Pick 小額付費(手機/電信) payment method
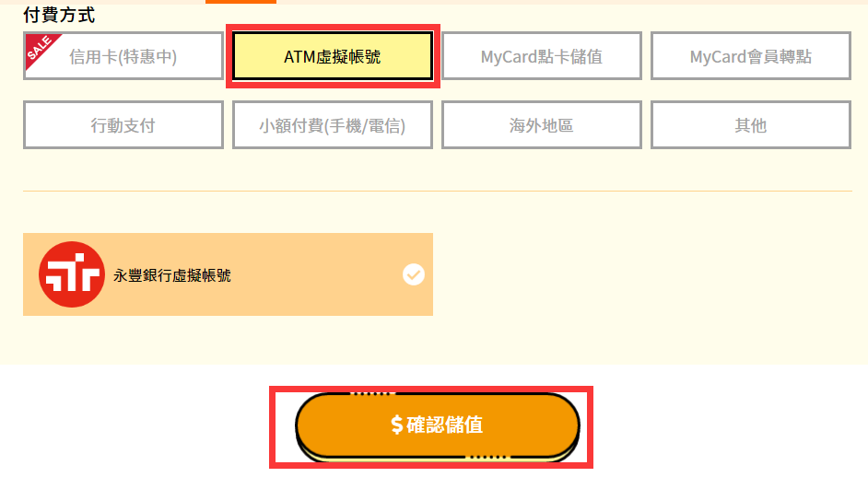 tap(332, 125)
